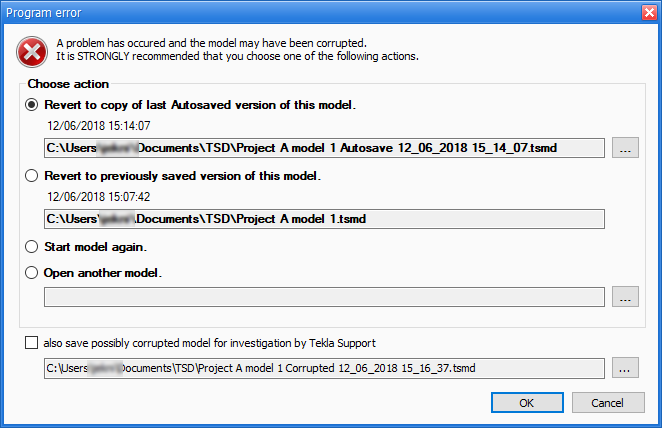Image resolution: width=662 pixels, height=428 pixels.
Task: Browse for the Autosave model file path
Action: 626,148
